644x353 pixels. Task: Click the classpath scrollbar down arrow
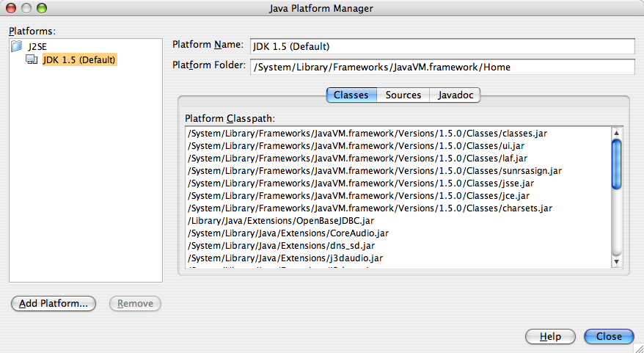click(x=616, y=261)
